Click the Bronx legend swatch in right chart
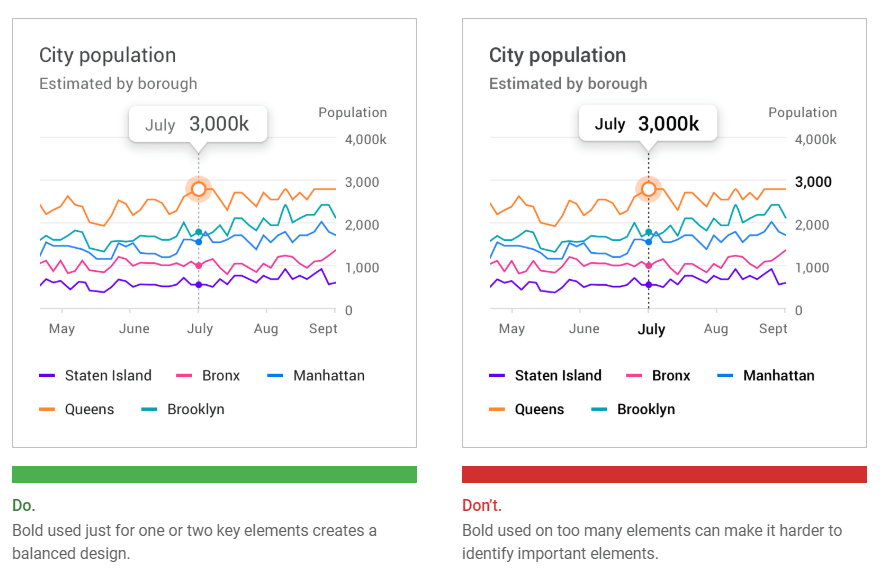The width and height of the screenshot is (885, 582). pos(634,376)
